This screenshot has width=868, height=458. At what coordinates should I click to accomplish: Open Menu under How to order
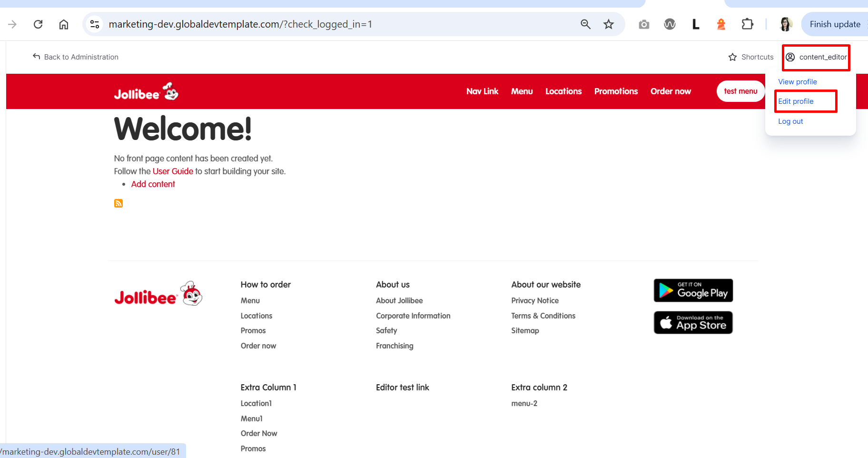click(250, 301)
